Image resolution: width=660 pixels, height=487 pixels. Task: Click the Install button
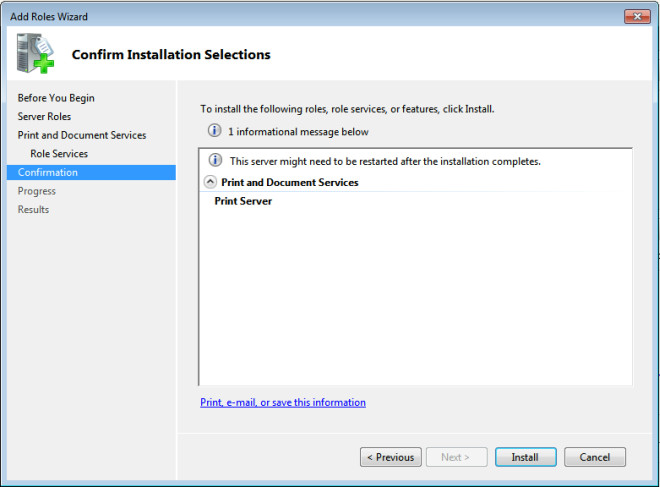(525, 457)
